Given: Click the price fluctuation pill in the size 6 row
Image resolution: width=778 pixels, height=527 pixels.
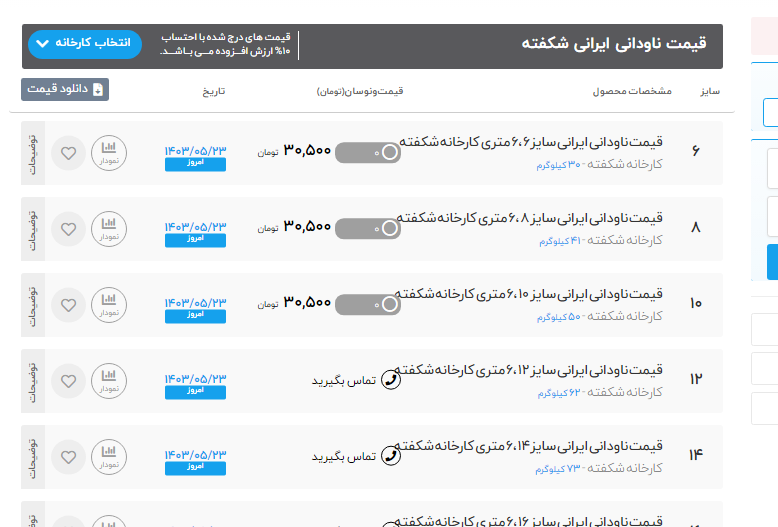Looking at the screenshot, I should click(x=367, y=153).
